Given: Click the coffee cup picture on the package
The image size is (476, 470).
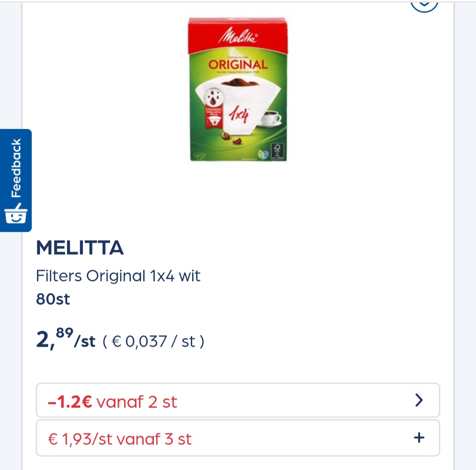Looking at the screenshot, I should (271, 118).
